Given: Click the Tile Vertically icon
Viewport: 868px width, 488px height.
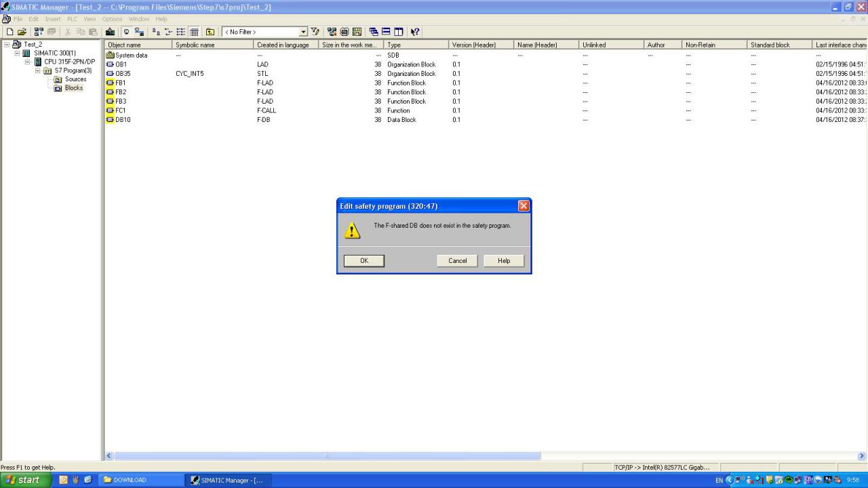Looking at the screenshot, I should [x=398, y=32].
